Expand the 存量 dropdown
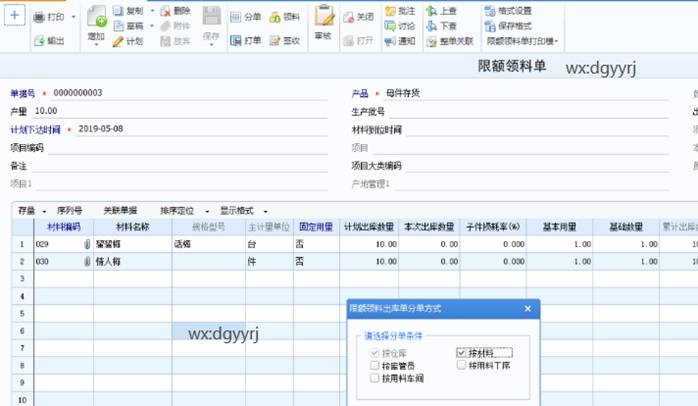 (x=30, y=211)
